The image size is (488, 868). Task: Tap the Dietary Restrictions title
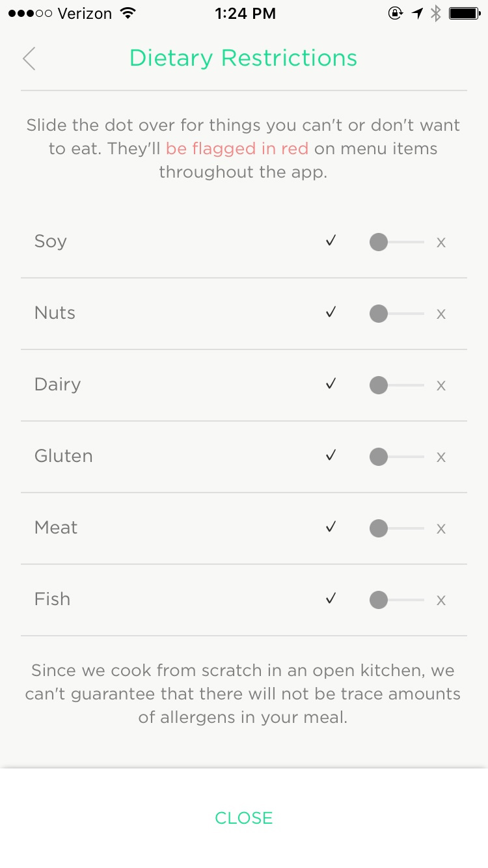243,58
